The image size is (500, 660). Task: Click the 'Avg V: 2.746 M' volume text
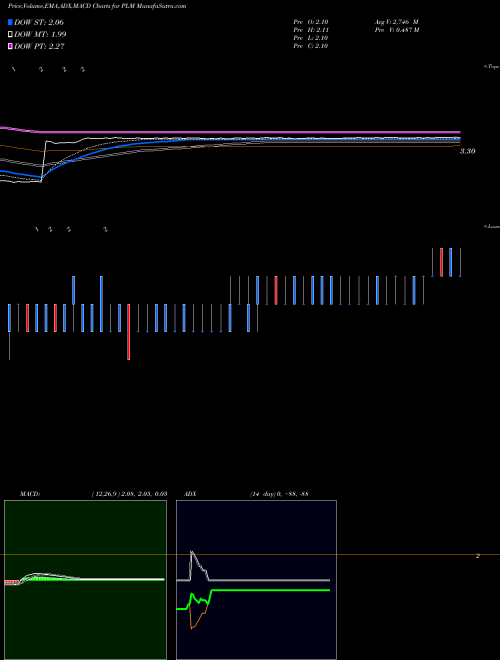pyautogui.click(x=396, y=22)
